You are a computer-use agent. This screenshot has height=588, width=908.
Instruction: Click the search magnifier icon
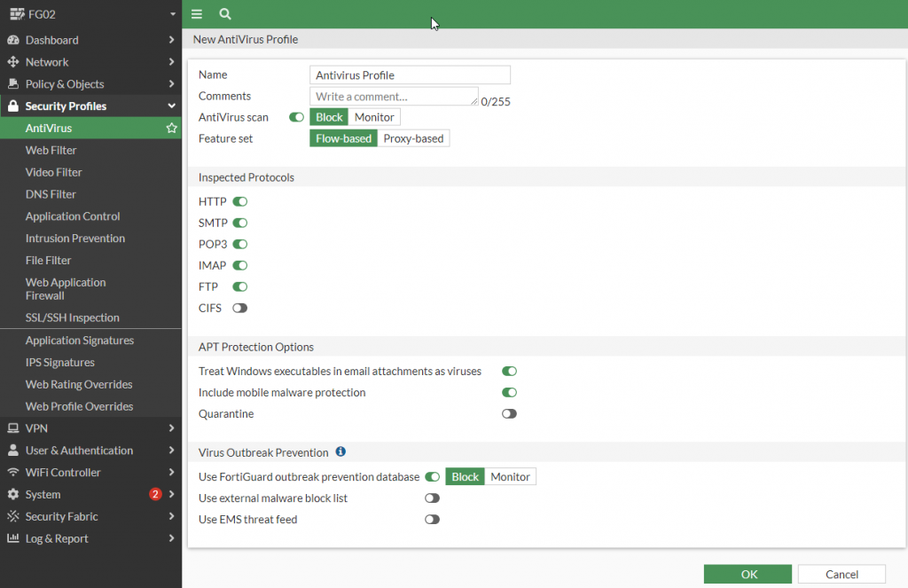(225, 14)
